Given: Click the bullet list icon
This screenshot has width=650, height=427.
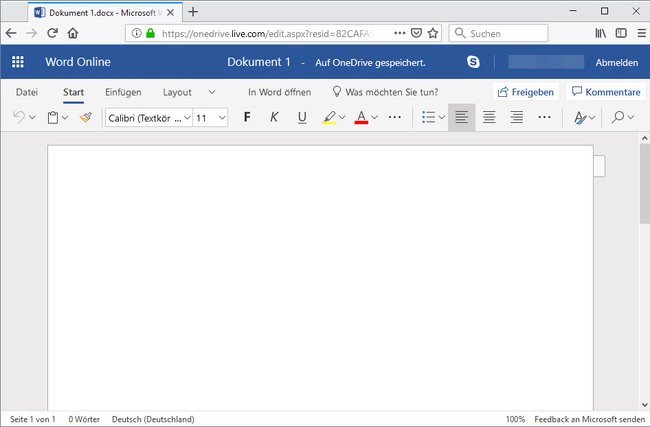Looking at the screenshot, I should [x=428, y=117].
